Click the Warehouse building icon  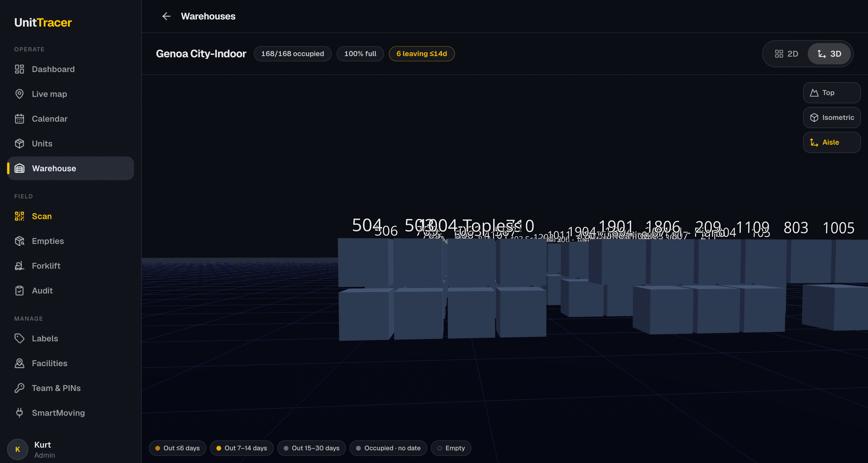pos(19,168)
